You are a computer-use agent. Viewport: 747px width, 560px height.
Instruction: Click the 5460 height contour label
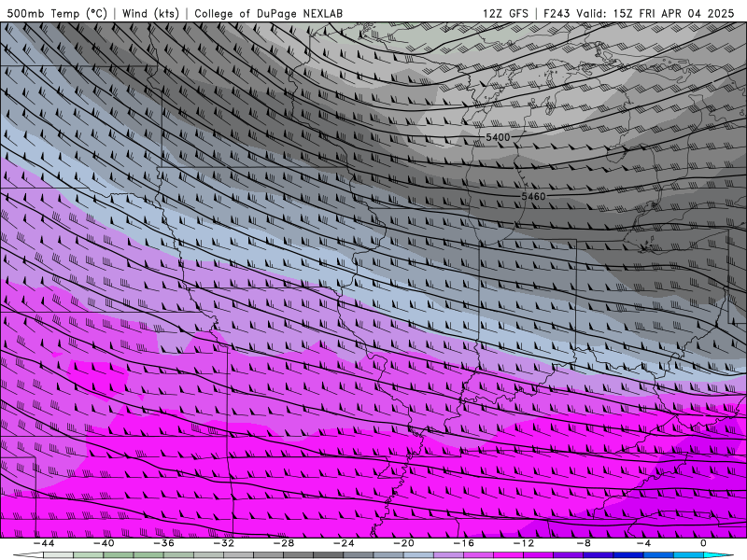click(x=533, y=196)
